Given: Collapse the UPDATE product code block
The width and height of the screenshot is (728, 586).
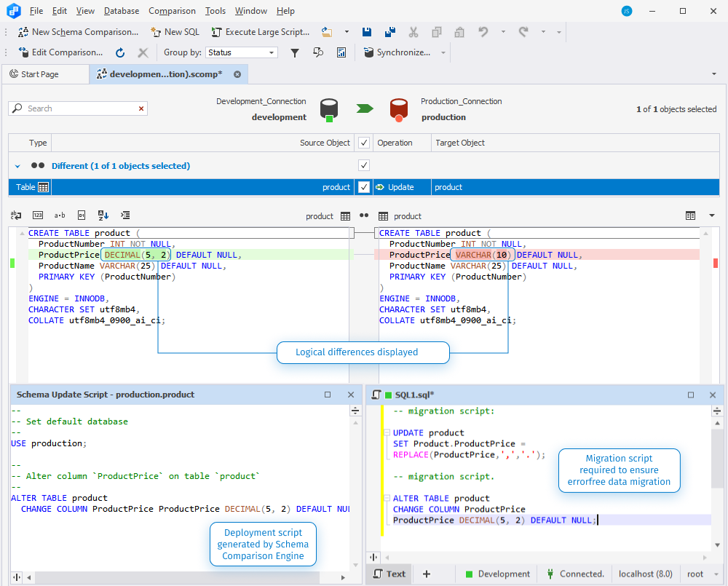Looking at the screenshot, I should tap(387, 432).
